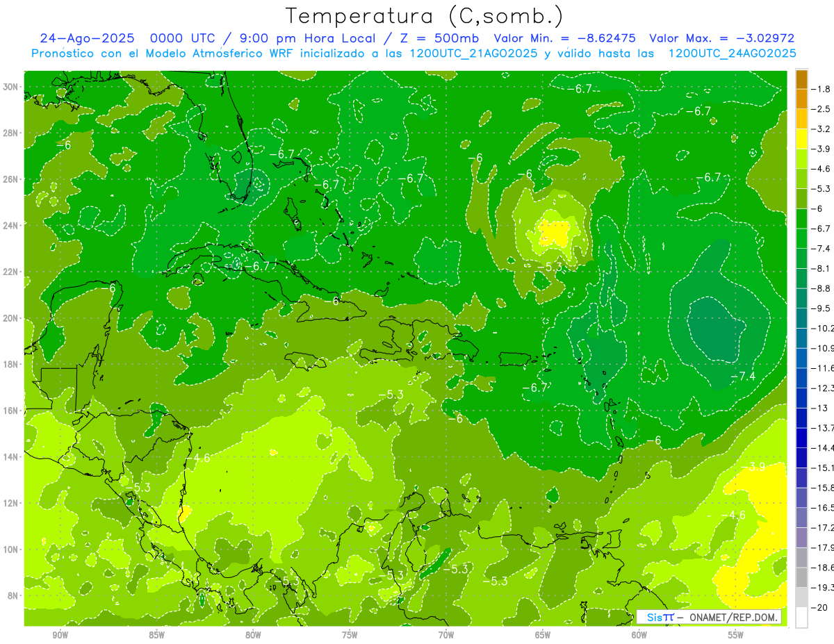Click the "10N" latitude axis label
Screen dimensions: 834x644
pyautogui.click(x=12, y=549)
